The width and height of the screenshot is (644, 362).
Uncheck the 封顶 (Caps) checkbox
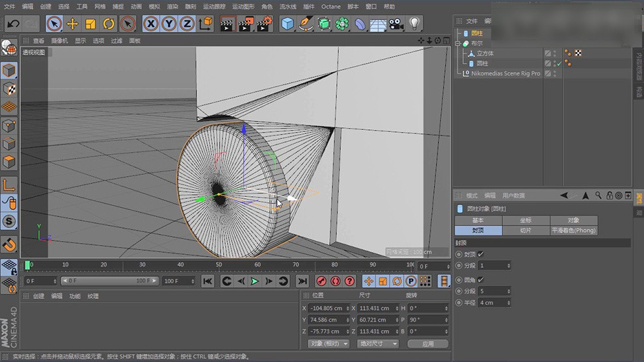(481, 254)
